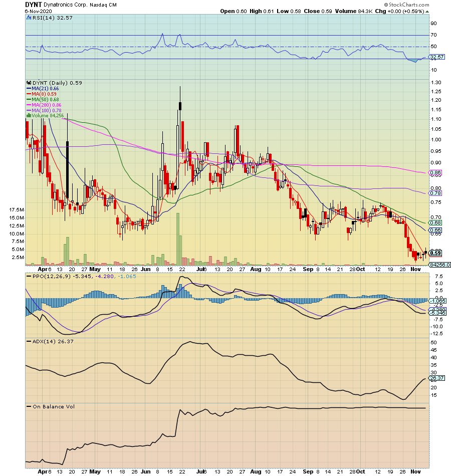451x476 pixels.
Task: Click the Open 0.60 value
Action: (233, 11)
